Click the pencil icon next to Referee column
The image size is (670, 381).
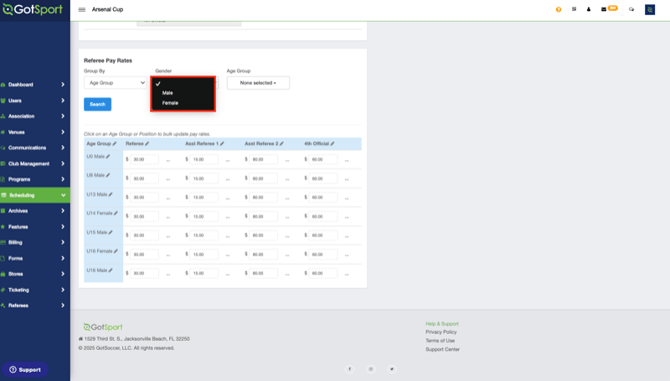tap(147, 144)
